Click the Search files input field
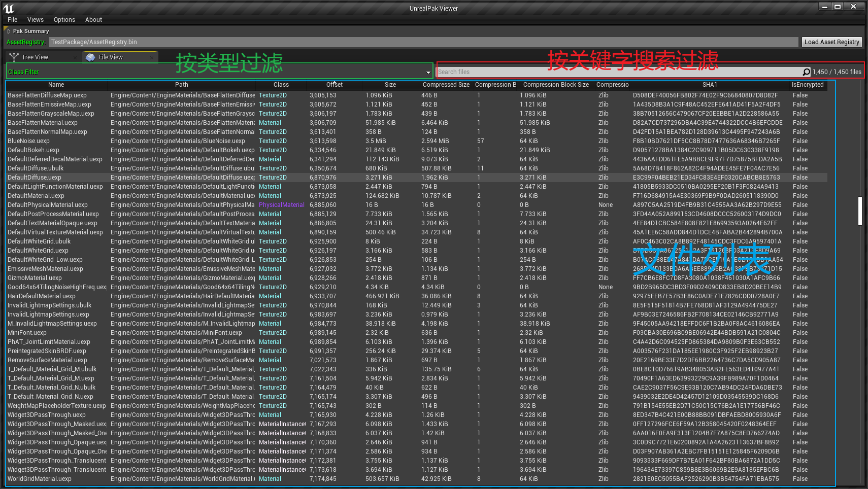Viewport: 868px width, 489px height. [584, 72]
